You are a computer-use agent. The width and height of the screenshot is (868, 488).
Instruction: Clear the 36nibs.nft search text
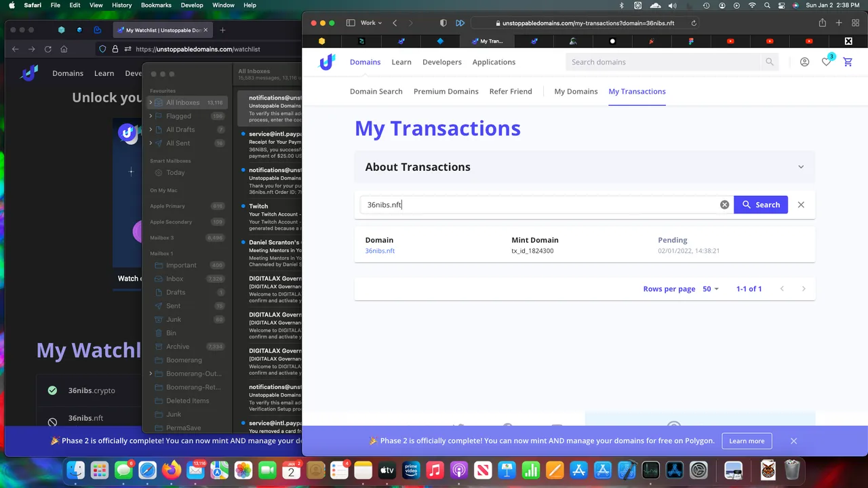(x=724, y=205)
